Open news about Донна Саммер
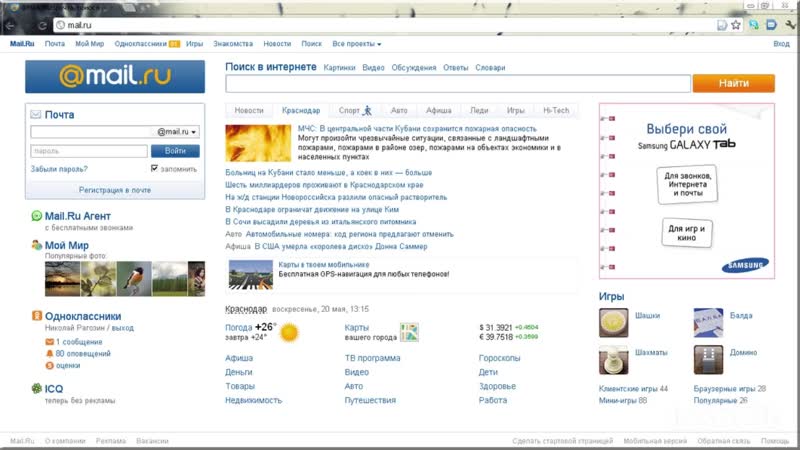The image size is (800, 450). (341, 246)
